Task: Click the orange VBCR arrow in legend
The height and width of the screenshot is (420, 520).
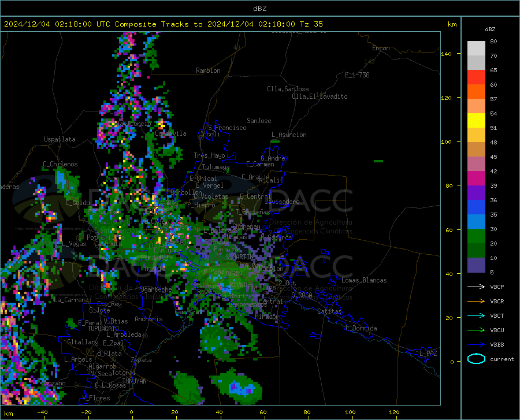Action: click(x=476, y=301)
